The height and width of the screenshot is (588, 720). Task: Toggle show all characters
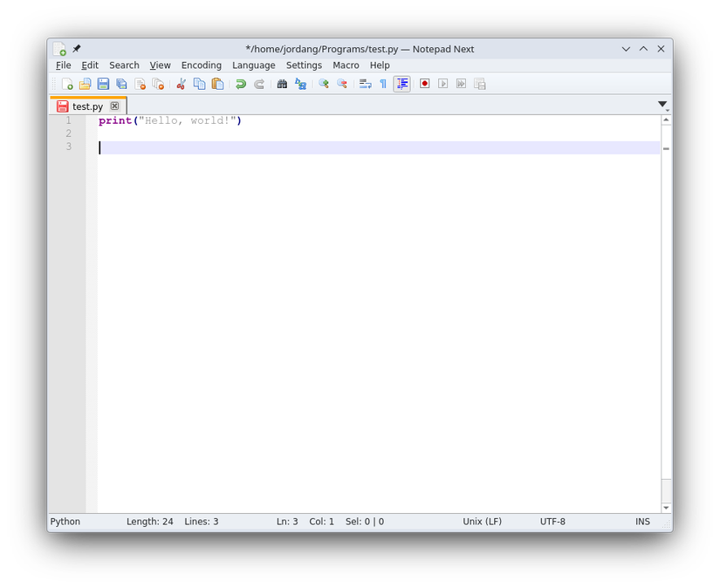point(383,83)
